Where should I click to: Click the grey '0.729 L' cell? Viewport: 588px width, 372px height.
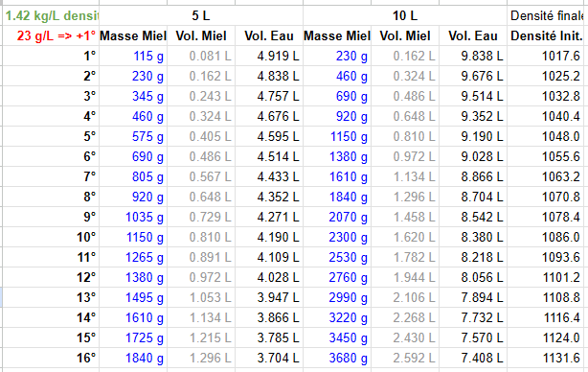201,217
